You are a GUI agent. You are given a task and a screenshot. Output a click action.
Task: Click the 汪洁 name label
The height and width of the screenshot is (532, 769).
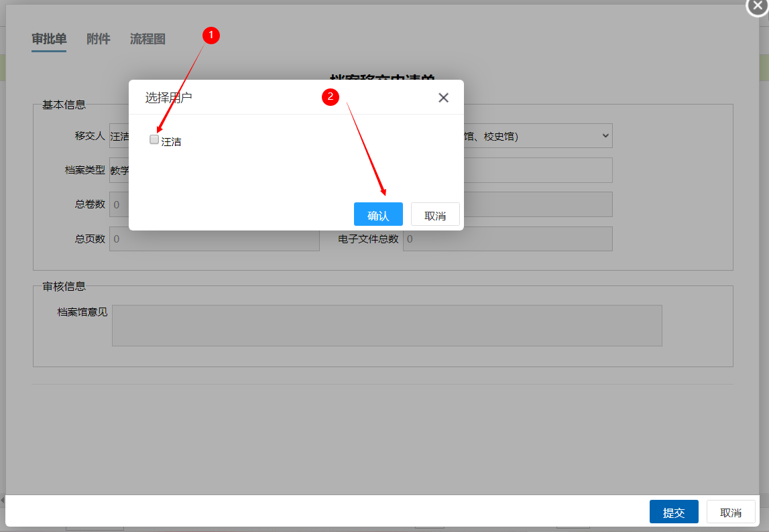tap(172, 142)
